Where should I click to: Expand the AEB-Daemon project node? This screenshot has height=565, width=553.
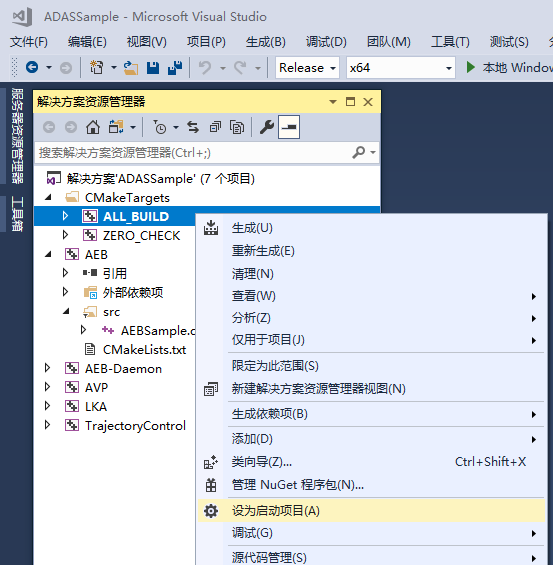coord(47,368)
